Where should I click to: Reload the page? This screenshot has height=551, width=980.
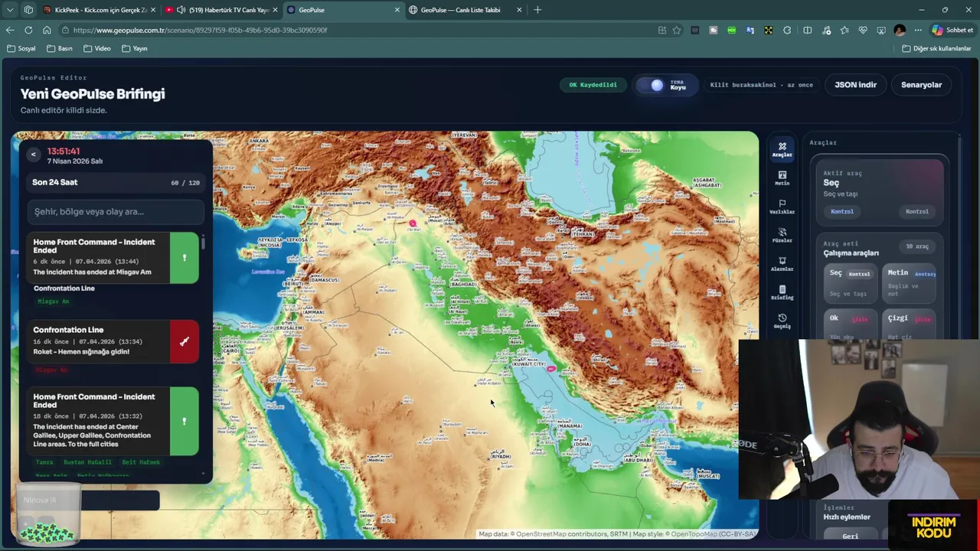tap(28, 30)
